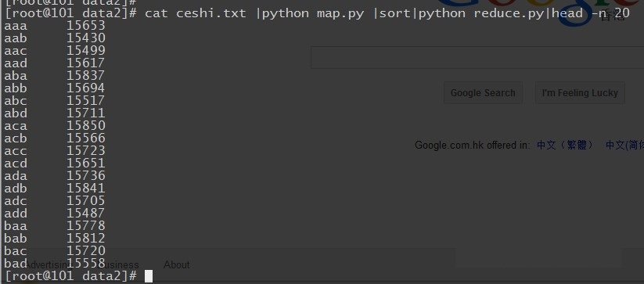Click 'map.py' in the command line
Viewport: 644px width, 284px height.
pyautogui.click(x=340, y=14)
